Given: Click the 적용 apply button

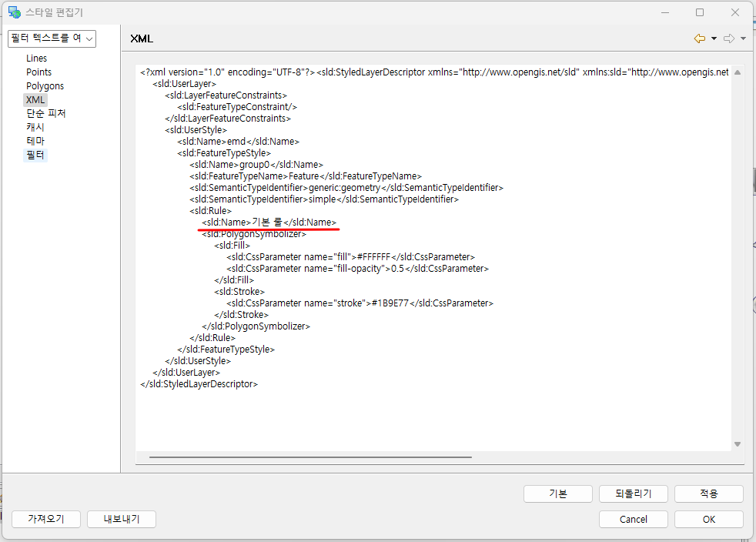Looking at the screenshot, I should (x=709, y=493).
